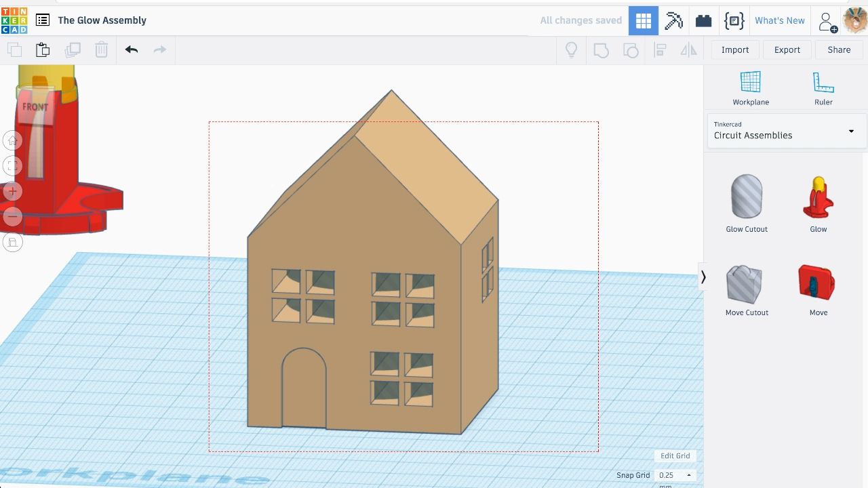
Task: Toggle Show all lightbulb icon
Action: [x=572, y=49]
